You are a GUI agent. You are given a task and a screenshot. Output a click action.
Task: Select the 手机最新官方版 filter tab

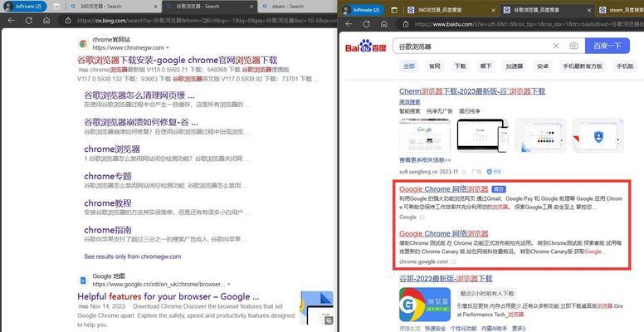583,66
